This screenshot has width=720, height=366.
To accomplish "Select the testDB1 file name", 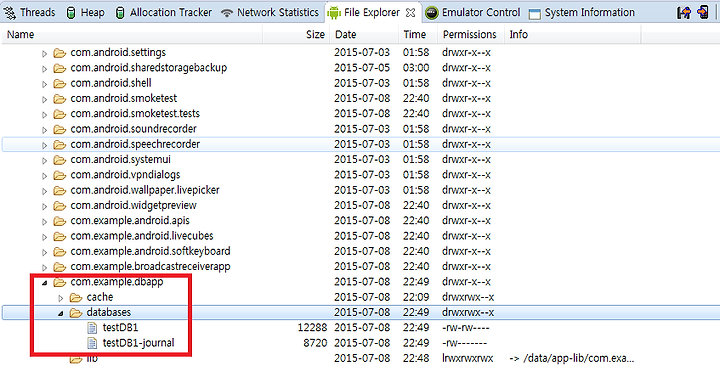I will tap(120, 328).
